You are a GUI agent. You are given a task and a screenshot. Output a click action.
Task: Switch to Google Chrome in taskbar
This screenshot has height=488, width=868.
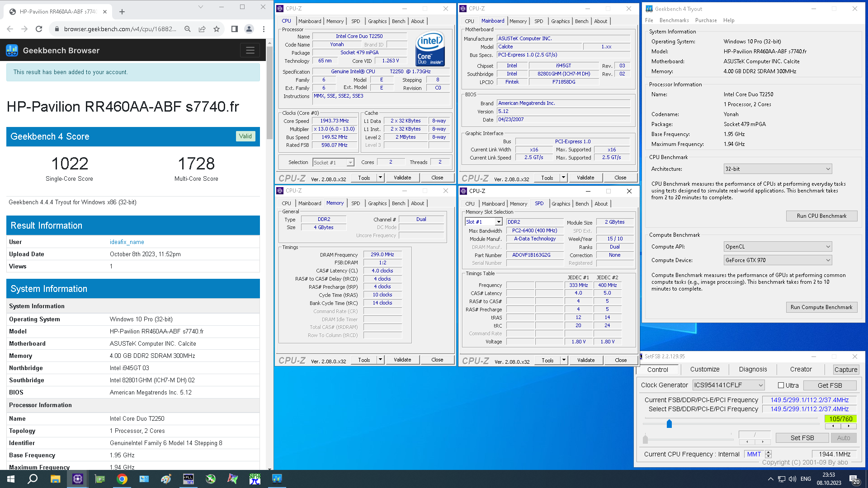pyautogui.click(x=122, y=479)
